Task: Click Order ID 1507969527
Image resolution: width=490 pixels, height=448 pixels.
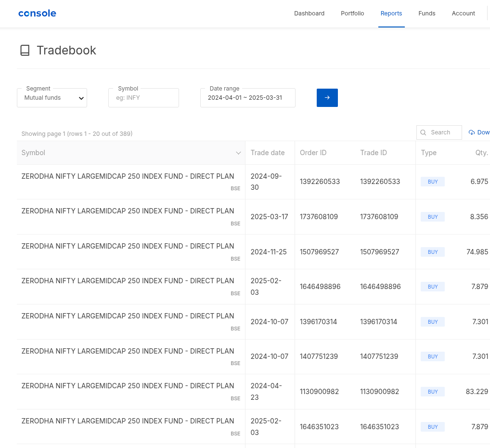Action: coord(319,252)
